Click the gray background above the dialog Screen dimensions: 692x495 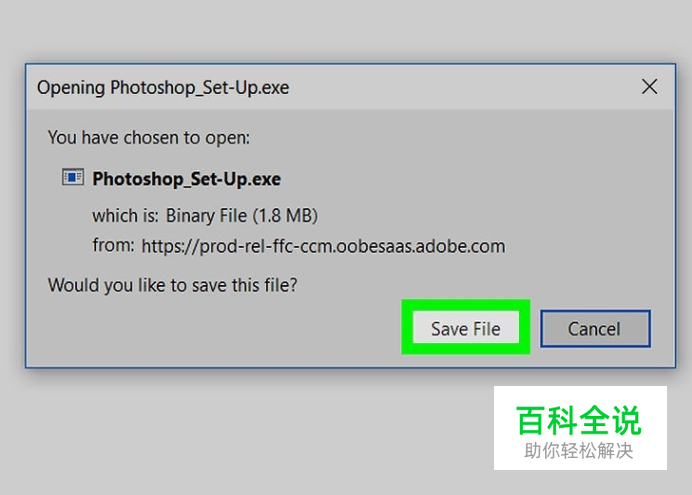click(x=346, y=29)
